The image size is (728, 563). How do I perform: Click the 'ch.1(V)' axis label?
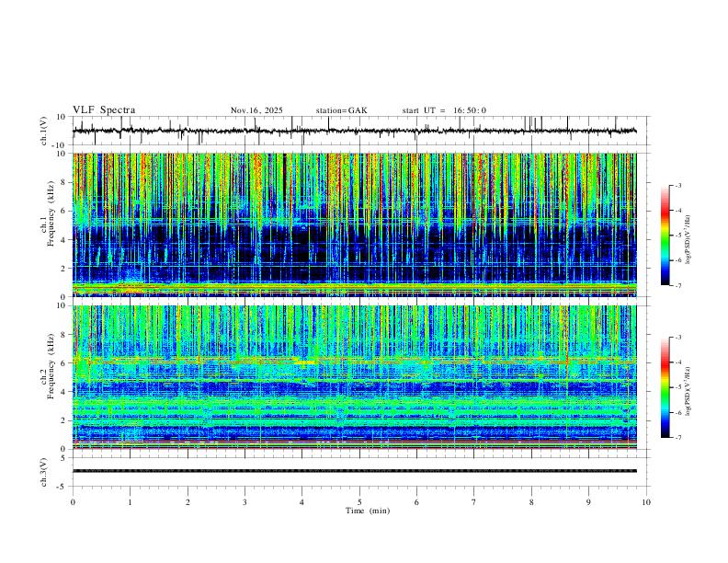pyautogui.click(x=44, y=131)
